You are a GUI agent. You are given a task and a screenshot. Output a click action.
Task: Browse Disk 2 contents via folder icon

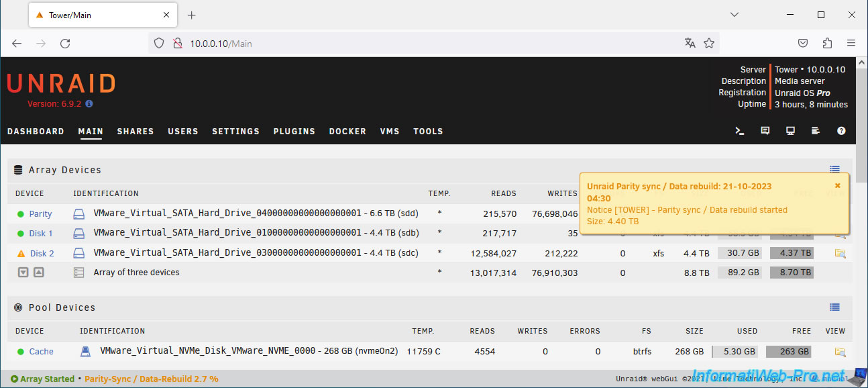[840, 253]
